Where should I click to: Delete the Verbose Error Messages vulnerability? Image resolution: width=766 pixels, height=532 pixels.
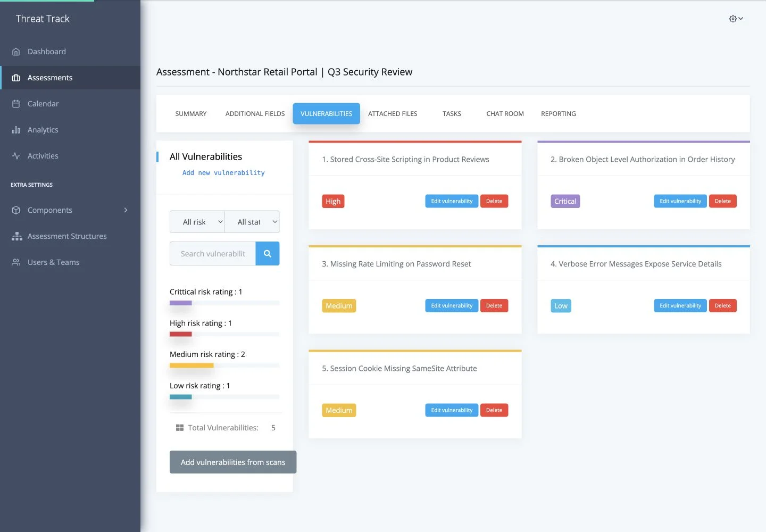[x=722, y=306]
